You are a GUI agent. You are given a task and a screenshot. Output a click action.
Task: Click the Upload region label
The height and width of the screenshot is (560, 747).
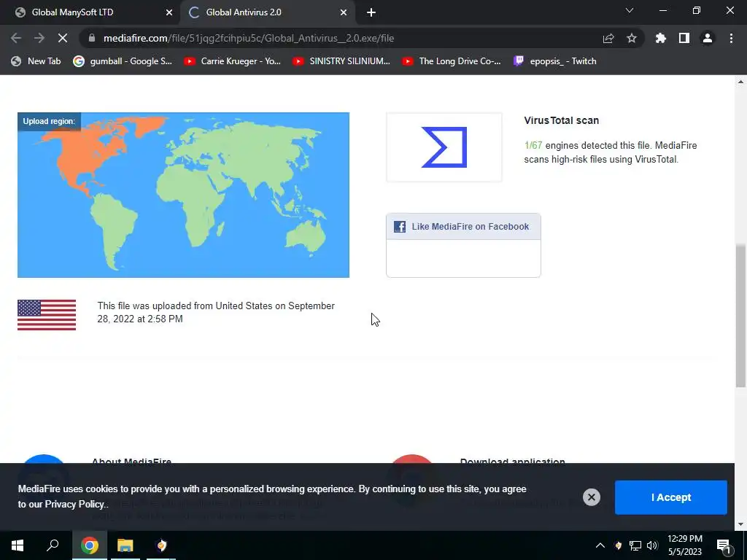49,122
